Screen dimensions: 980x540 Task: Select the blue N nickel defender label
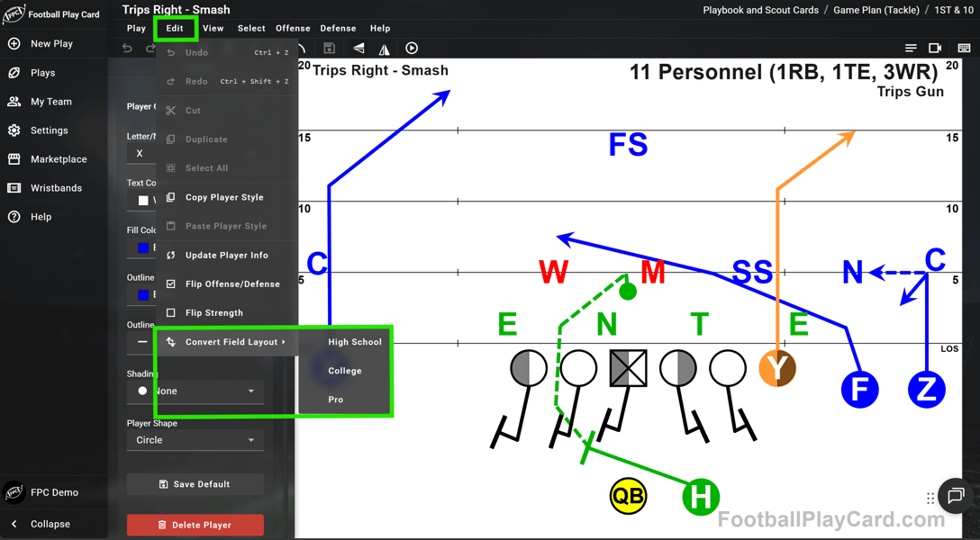click(x=852, y=272)
